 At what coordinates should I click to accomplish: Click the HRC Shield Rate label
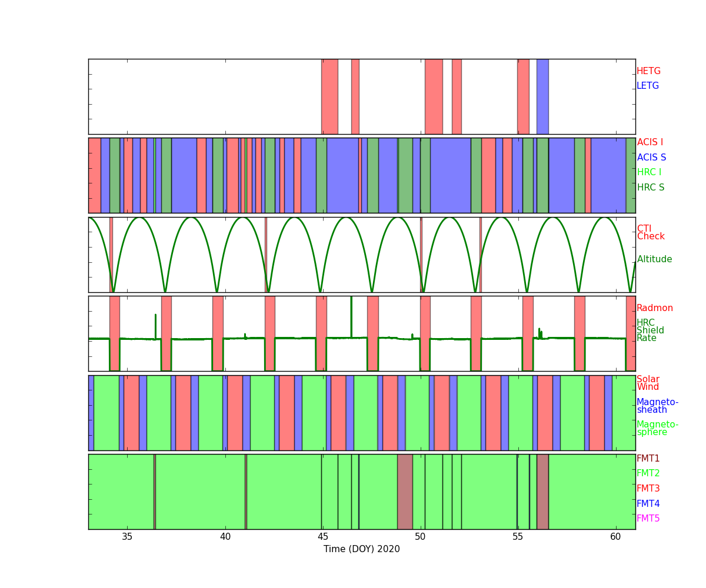(650, 330)
